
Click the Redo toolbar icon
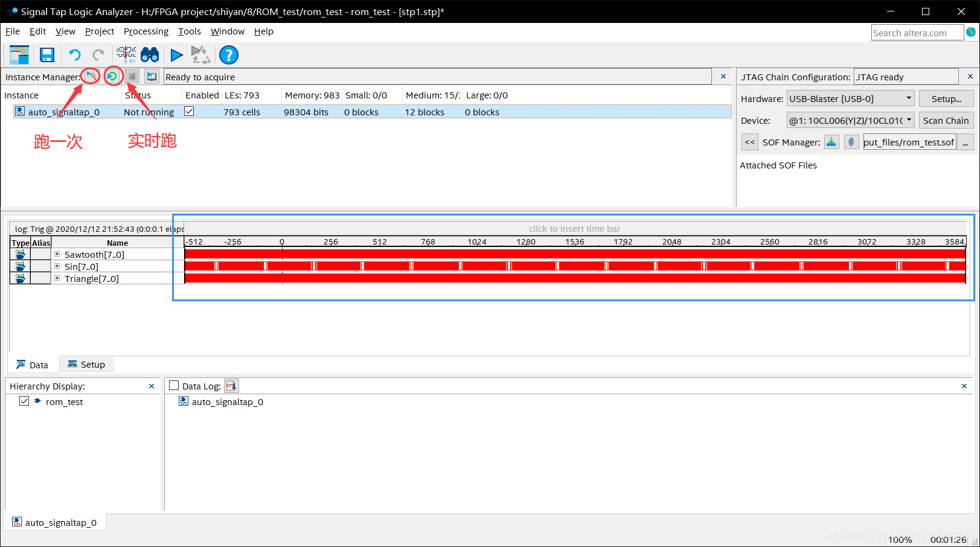pos(98,55)
